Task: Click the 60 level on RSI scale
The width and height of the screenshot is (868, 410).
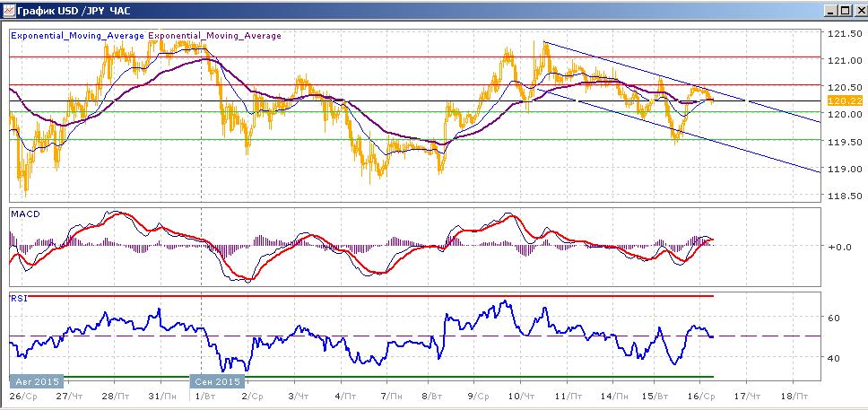Action: coord(832,318)
